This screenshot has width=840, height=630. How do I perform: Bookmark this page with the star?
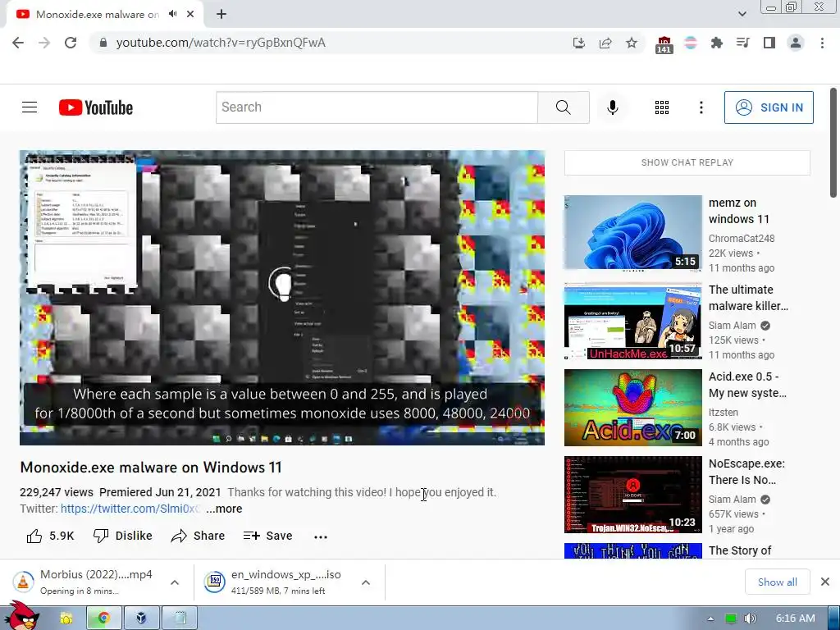point(632,43)
